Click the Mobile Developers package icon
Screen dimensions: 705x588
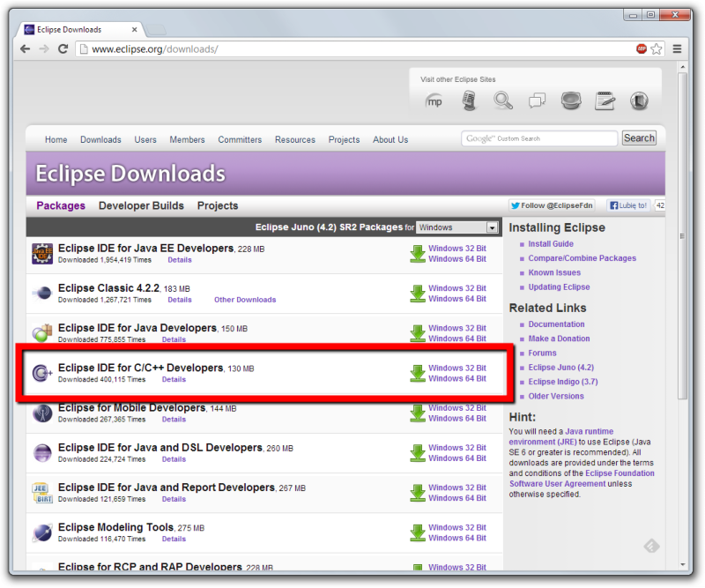tap(42, 413)
